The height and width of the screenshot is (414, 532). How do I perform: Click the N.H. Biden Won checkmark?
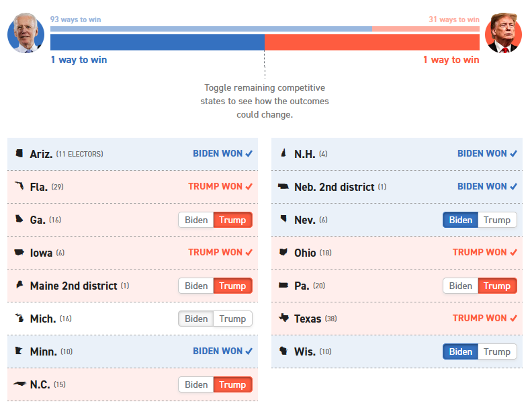[514, 154]
